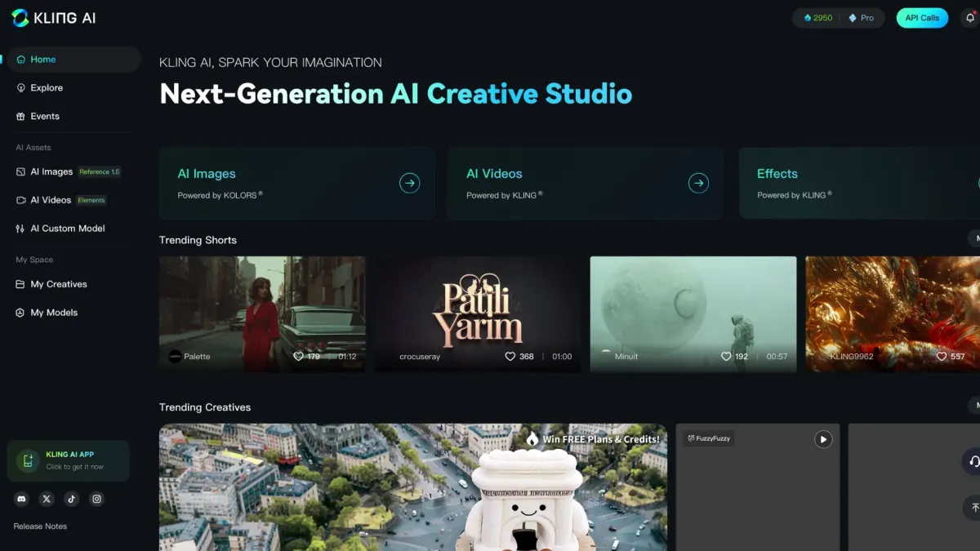Image resolution: width=980 pixels, height=551 pixels.
Task: Open notifications bell
Action: point(970,18)
